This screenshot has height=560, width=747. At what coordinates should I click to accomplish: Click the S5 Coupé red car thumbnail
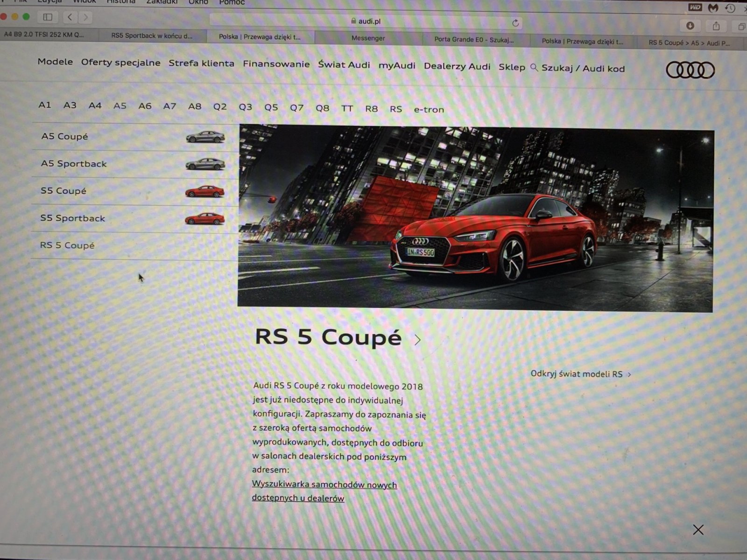tap(204, 191)
